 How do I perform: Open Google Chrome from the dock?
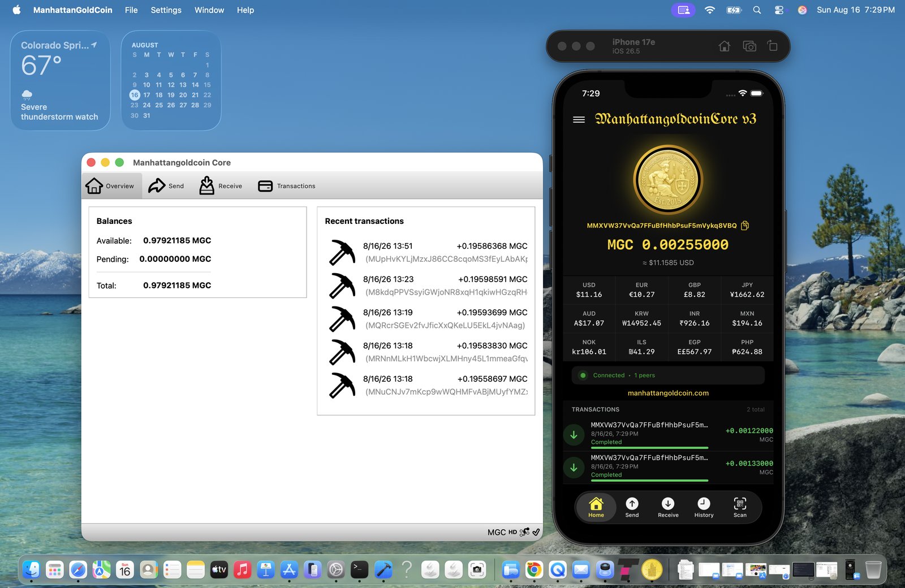point(534,569)
